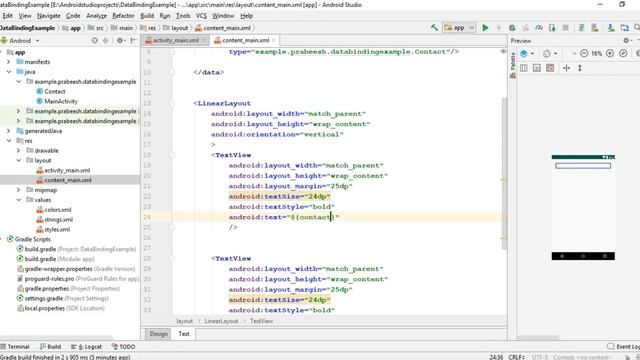The width and height of the screenshot is (640, 360).
Task: Click the view options columns icon in Preview
Action: (524, 68)
